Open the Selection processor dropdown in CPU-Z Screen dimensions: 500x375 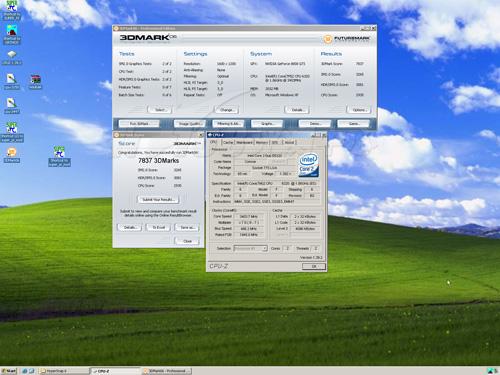[250, 248]
